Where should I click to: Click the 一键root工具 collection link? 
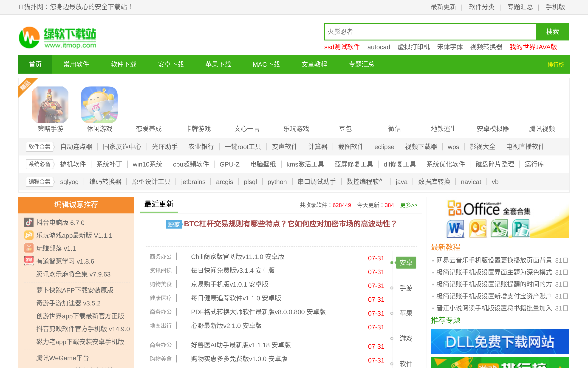[x=243, y=147]
